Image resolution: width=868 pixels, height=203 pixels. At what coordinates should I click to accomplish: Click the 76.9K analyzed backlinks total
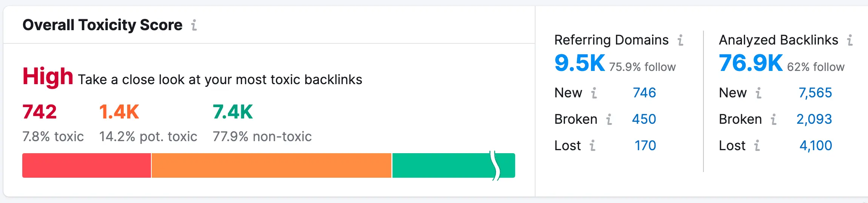tap(751, 63)
